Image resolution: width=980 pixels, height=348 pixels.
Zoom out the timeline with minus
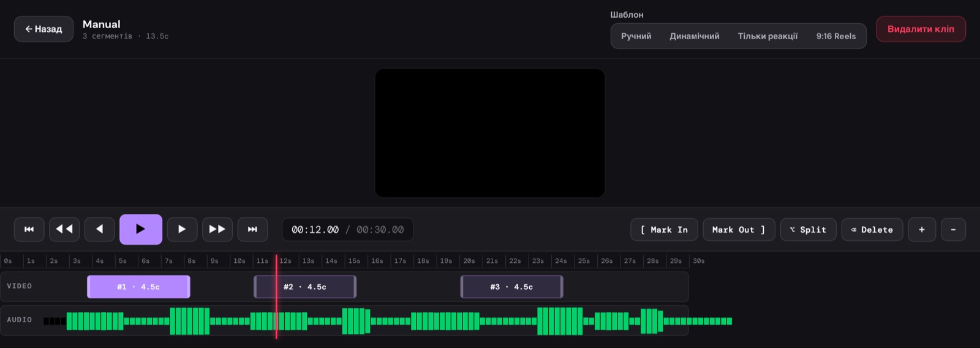coord(953,230)
